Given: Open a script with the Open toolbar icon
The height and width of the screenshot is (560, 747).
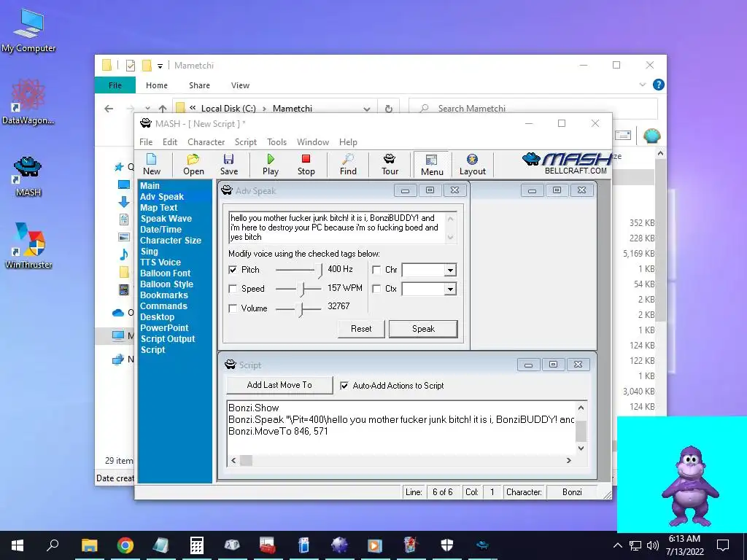Looking at the screenshot, I should [x=193, y=164].
